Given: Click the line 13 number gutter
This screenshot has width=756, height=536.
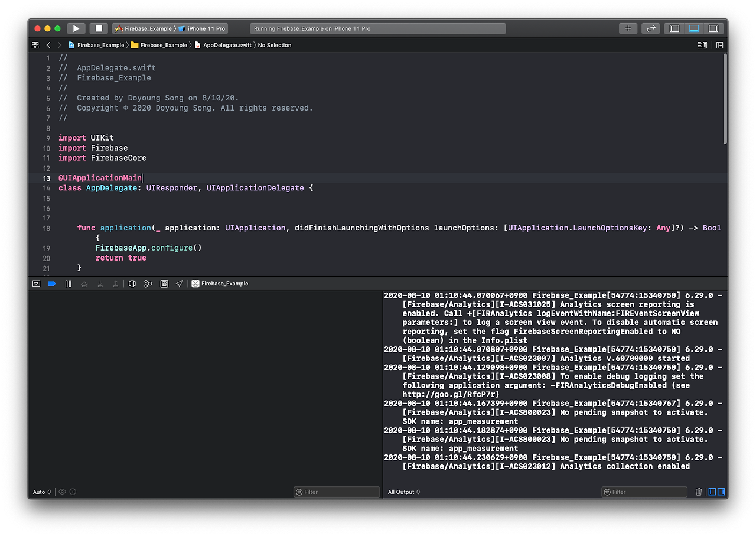Looking at the screenshot, I should 47,178.
